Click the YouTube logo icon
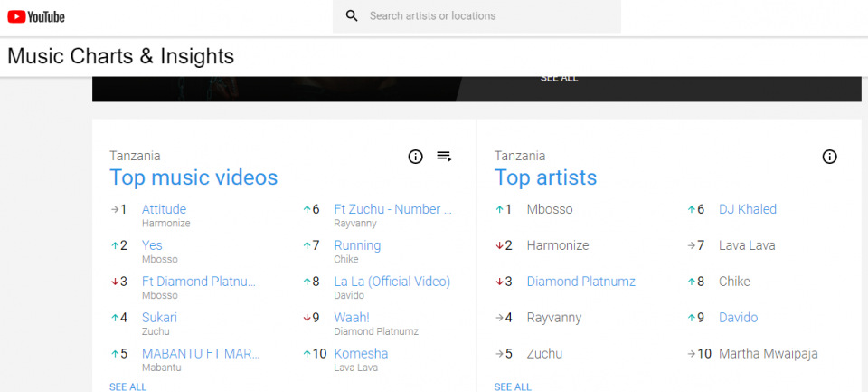Image resolution: width=868 pixels, height=392 pixels. coord(36,16)
